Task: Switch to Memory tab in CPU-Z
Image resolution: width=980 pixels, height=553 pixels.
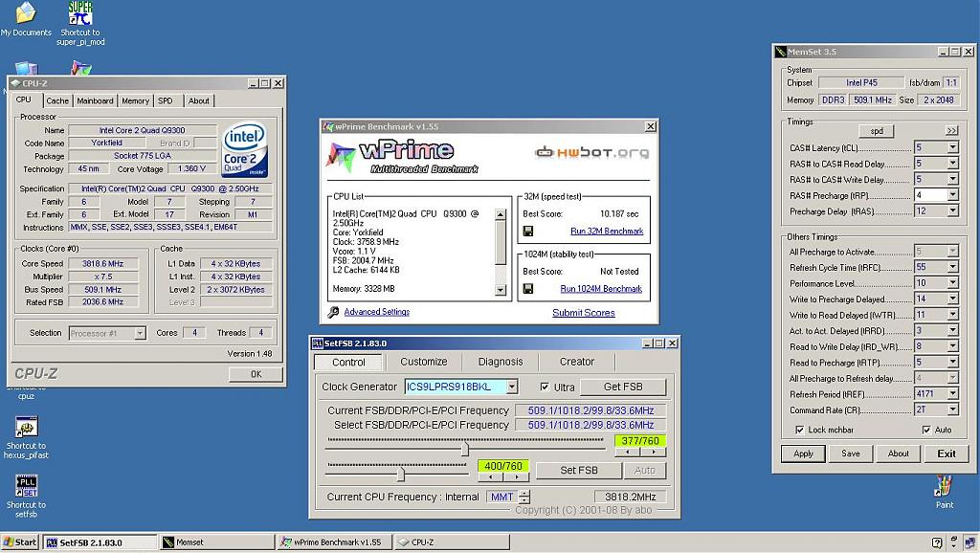Action: (x=136, y=100)
